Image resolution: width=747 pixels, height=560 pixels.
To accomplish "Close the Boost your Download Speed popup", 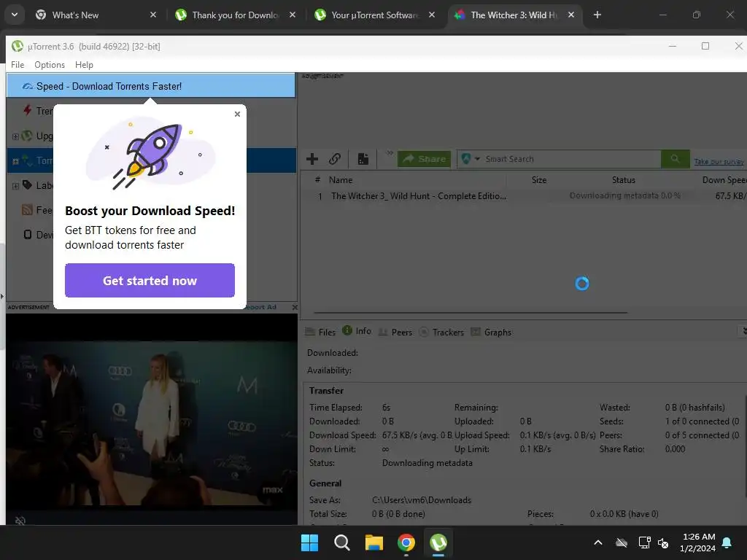I will [x=237, y=114].
